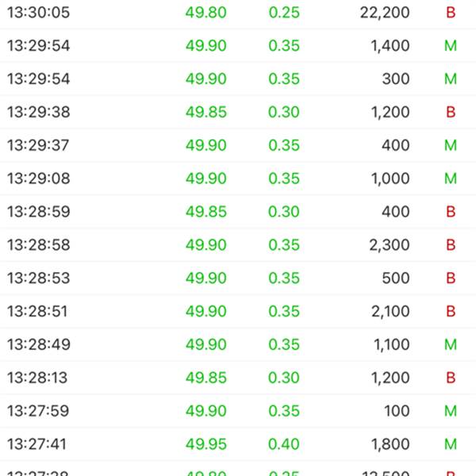Click the 49.90 price at 13:28:51

pos(206,311)
